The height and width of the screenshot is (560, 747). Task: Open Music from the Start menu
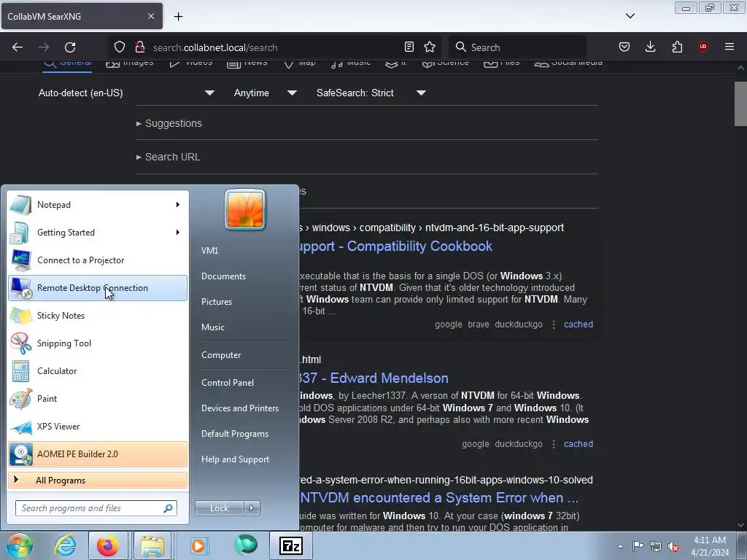pyautogui.click(x=212, y=327)
